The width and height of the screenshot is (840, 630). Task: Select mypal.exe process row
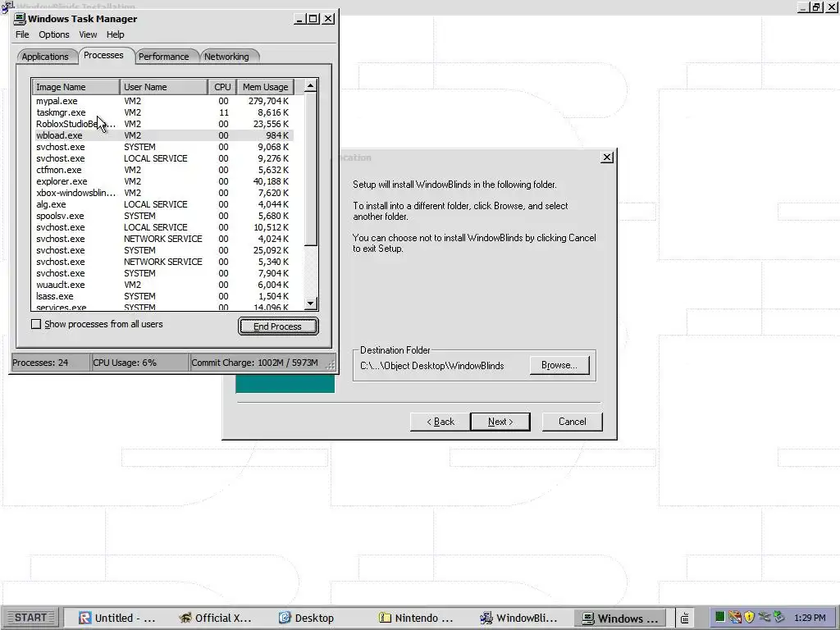click(163, 101)
